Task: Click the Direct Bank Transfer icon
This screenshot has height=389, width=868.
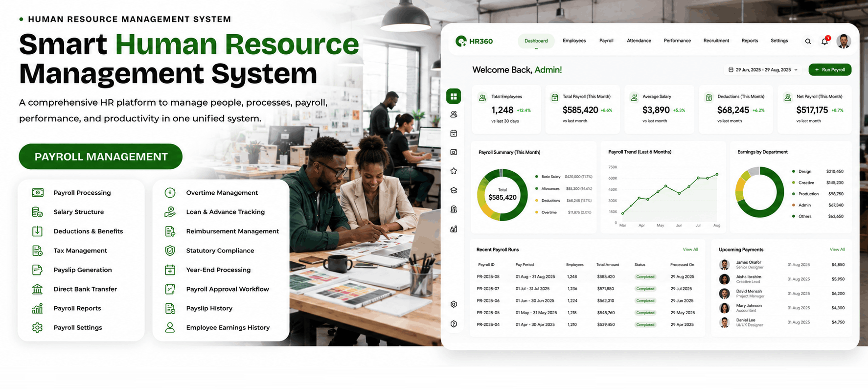Action: (37, 289)
